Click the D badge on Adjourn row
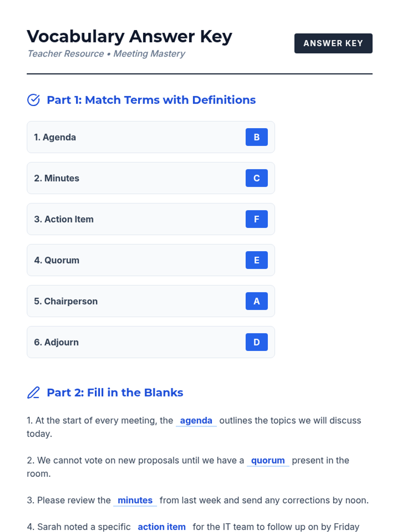 click(256, 342)
